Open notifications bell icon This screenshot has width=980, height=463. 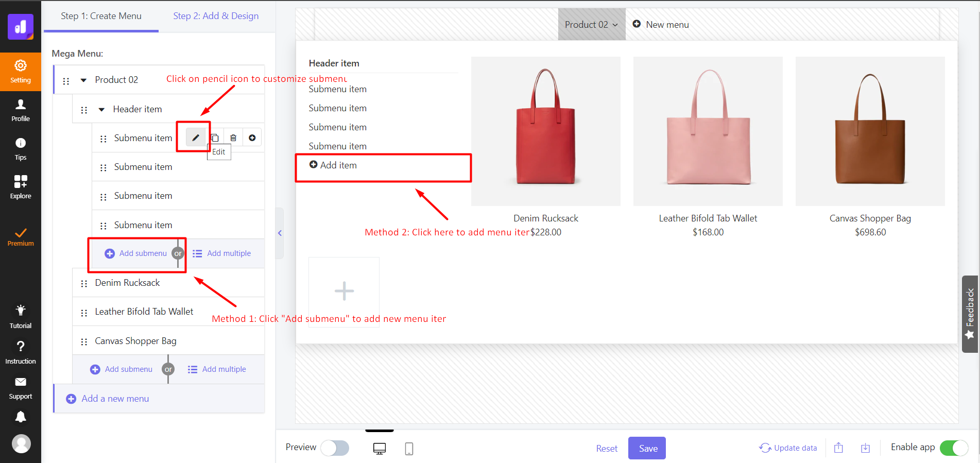click(x=21, y=417)
